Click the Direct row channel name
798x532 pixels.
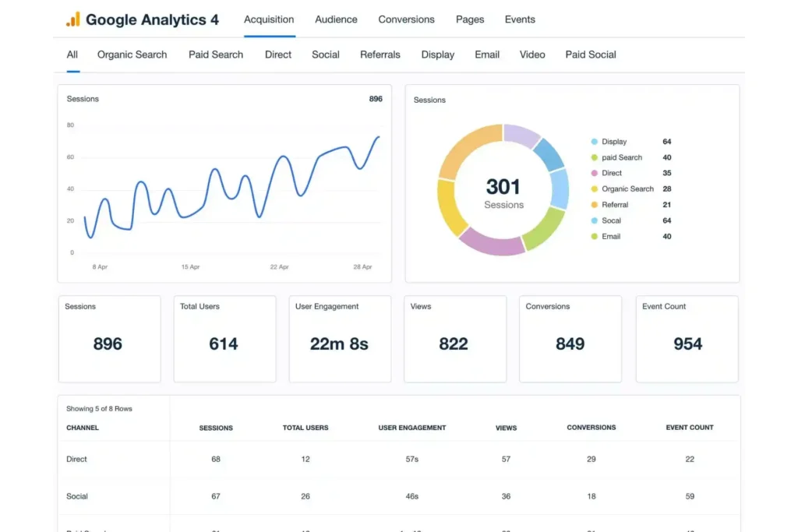[x=76, y=459]
